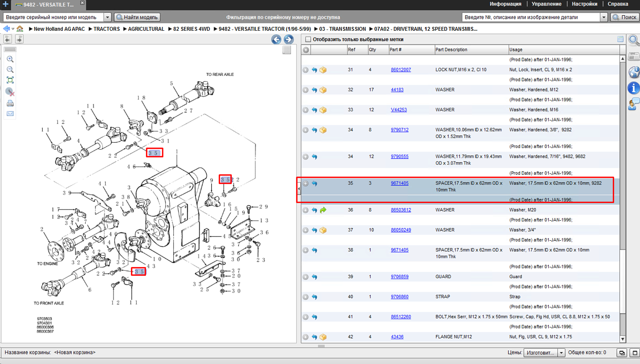Click the diagram toolbar drag handle
640x364 pixels.
pos(10,50)
